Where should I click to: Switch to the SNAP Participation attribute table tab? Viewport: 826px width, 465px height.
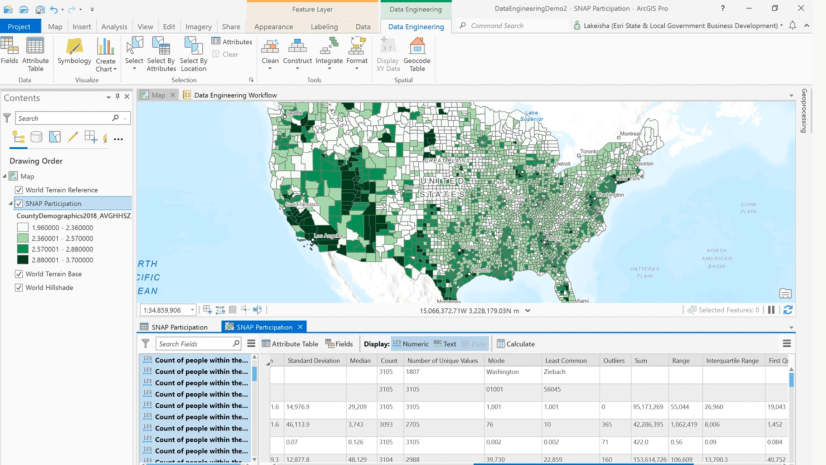coord(174,327)
